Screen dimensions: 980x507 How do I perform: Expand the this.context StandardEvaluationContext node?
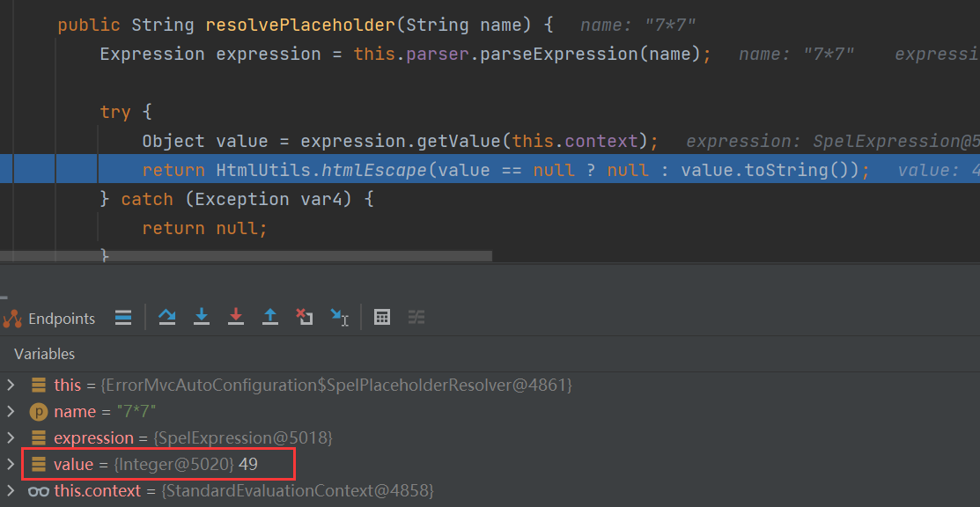tap(12, 490)
